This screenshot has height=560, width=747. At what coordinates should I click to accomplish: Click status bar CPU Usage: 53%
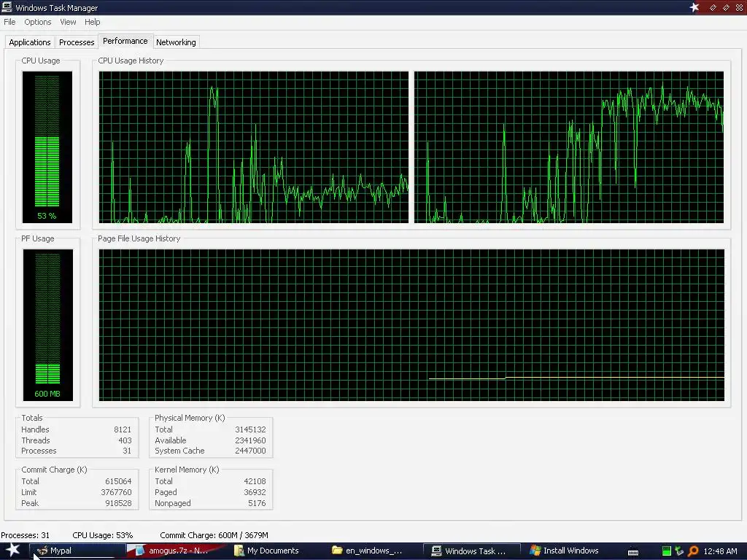click(102, 535)
